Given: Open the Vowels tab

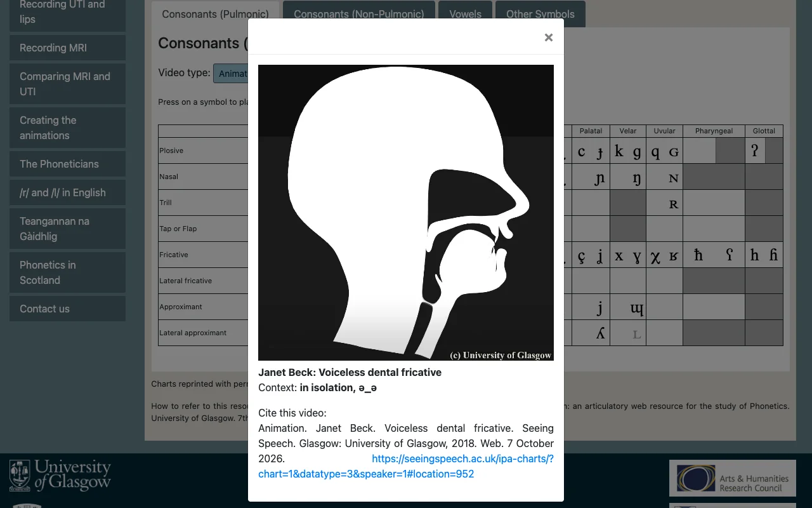Looking at the screenshot, I should pos(465,14).
